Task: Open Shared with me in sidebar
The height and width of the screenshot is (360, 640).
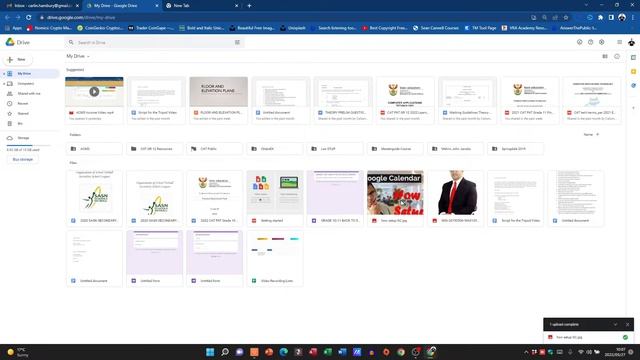Action: 30,93
